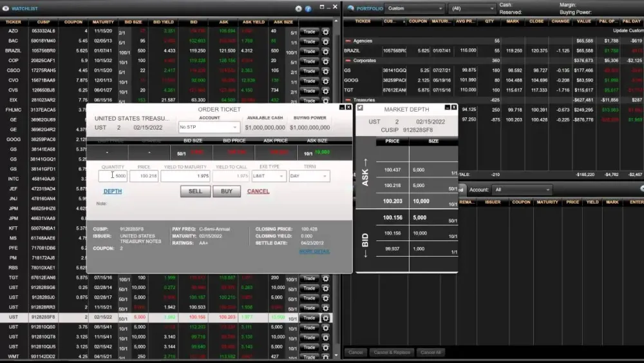This screenshot has height=363, width=644.
Task: Sort Portfolio by CUS... column header
Action: (388, 21)
